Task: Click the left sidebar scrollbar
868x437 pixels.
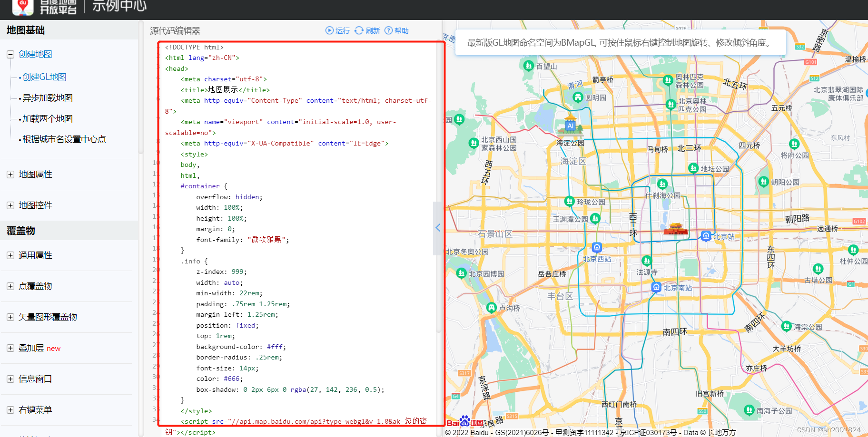Action: (x=141, y=87)
